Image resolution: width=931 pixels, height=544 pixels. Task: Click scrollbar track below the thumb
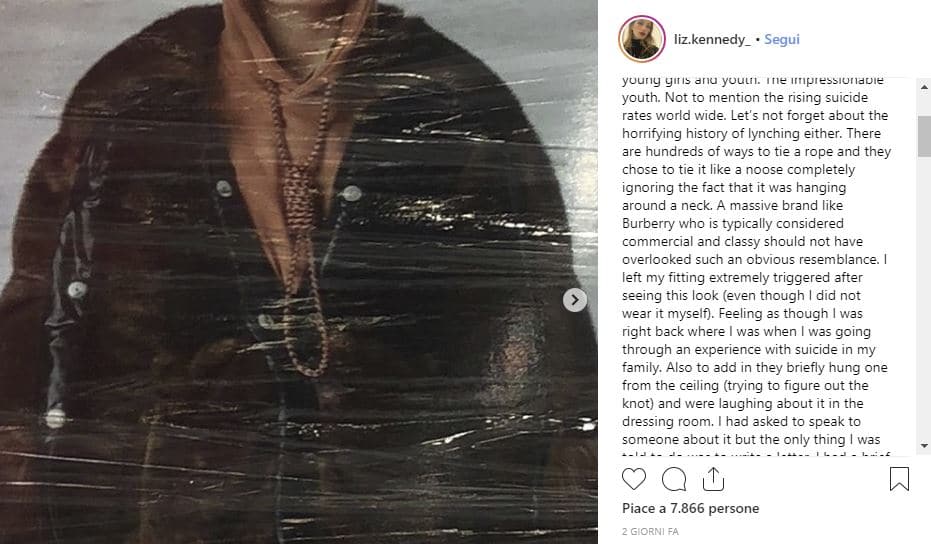(923, 300)
